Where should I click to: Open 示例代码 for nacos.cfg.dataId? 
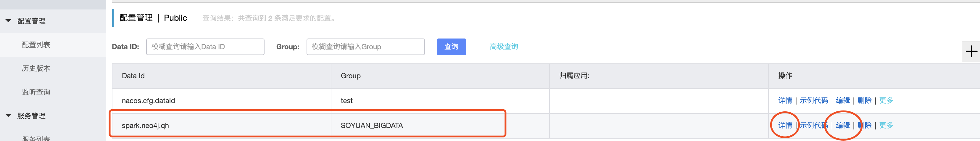814,100
